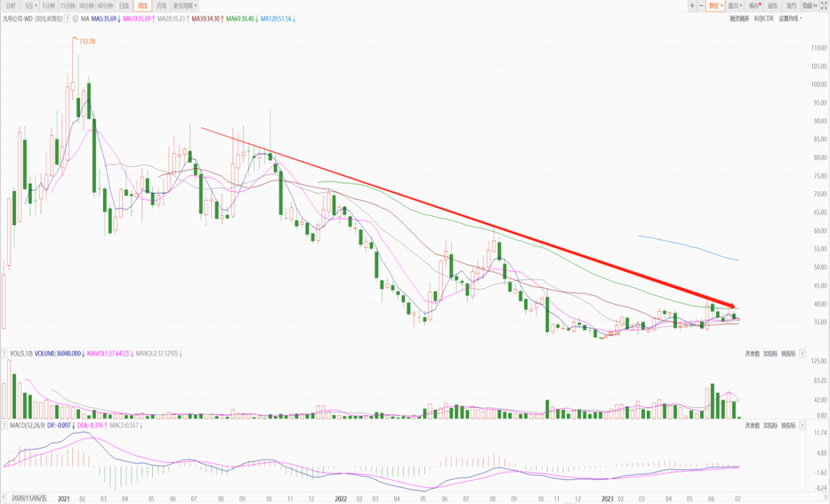Toggle the 融资融券 margin trading overlay
The image size is (830, 504).
(x=739, y=18)
